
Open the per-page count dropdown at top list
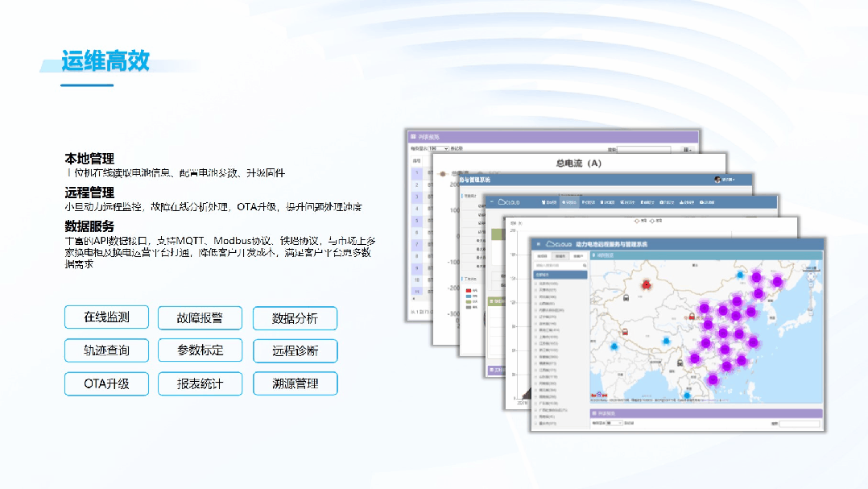[439, 149]
